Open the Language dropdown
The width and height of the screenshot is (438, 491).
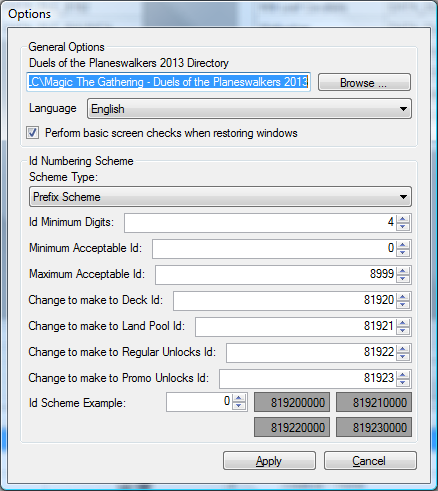click(x=249, y=109)
